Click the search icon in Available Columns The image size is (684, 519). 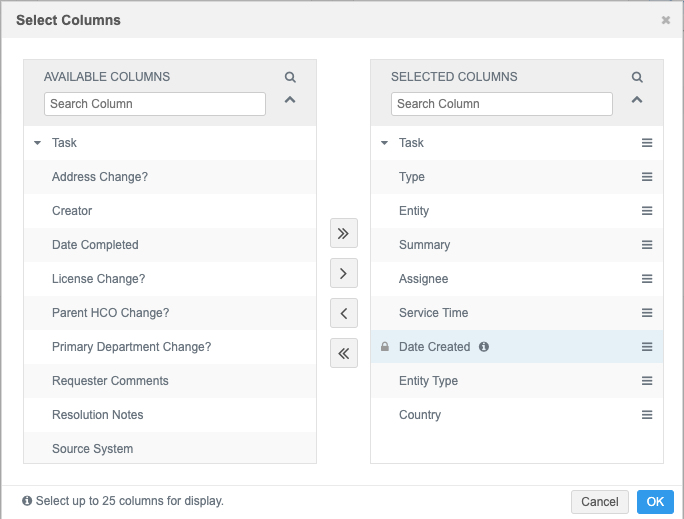click(x=290, y=77)
